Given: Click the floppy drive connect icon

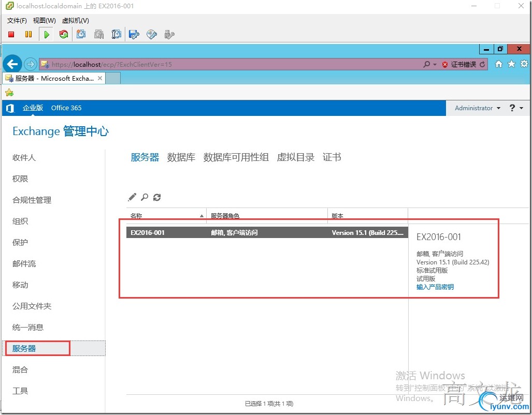Looking at the screenshot, I should (134, 34).
